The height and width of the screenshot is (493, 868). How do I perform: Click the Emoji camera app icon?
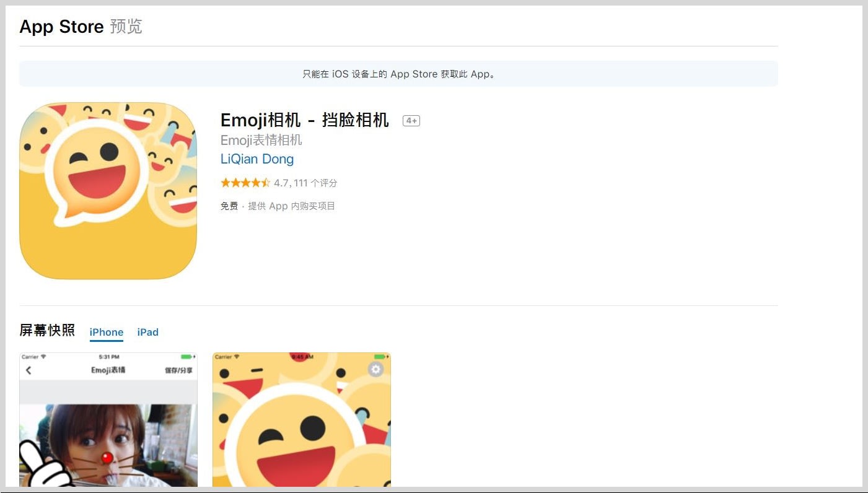click(x=108, y=191)
